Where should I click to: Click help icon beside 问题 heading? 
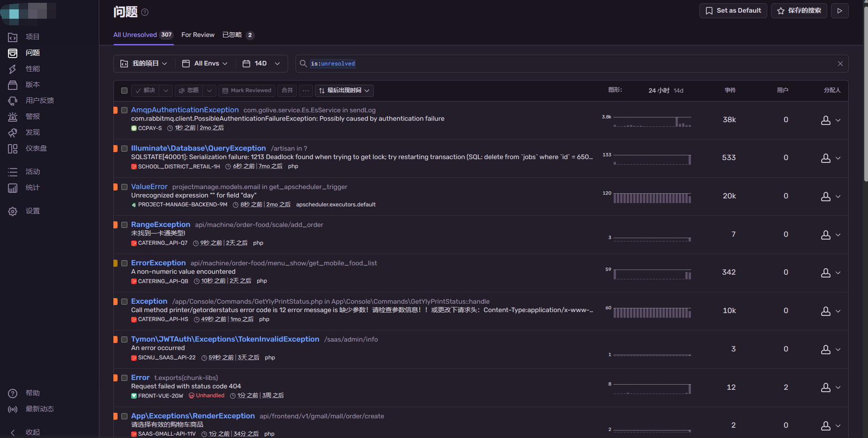pyautogui.click(x=145, y=12)
